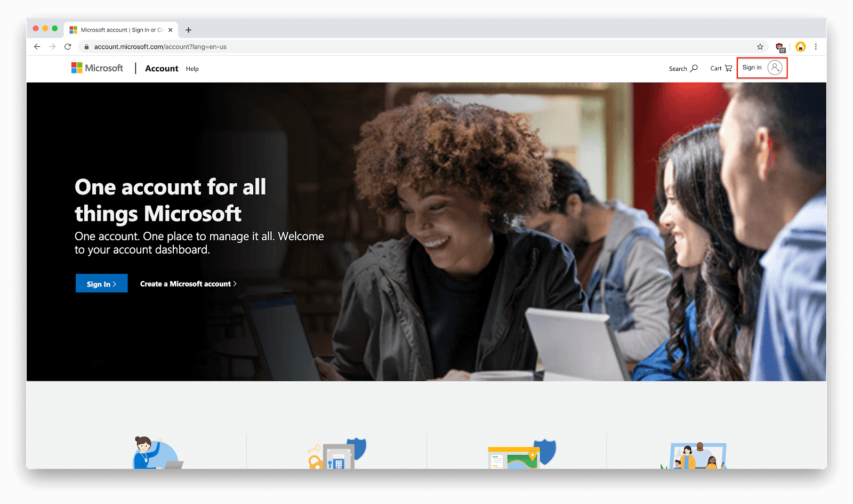Open the Account link in header
The height and width of the screenshot is (504, 853).
[162, 69]
